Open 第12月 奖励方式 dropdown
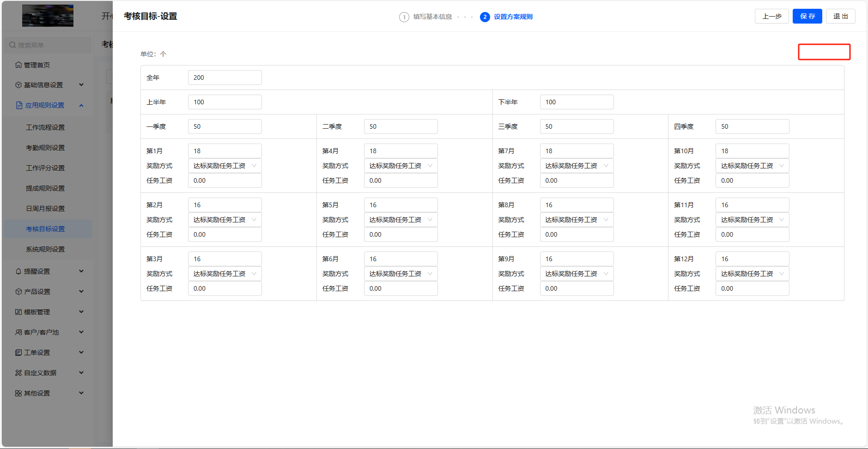 coord(752,274)
